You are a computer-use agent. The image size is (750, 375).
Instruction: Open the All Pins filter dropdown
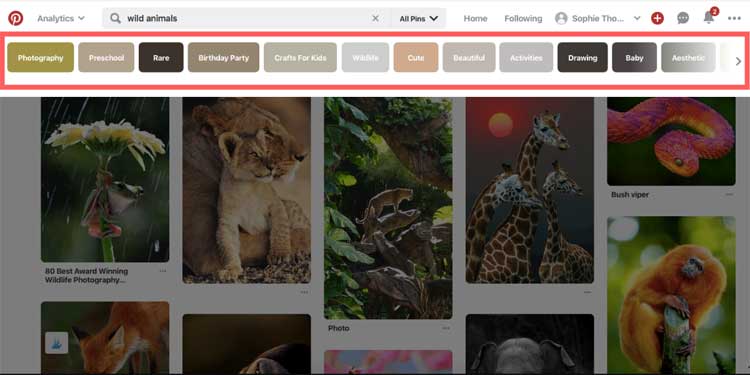point(419,18)
